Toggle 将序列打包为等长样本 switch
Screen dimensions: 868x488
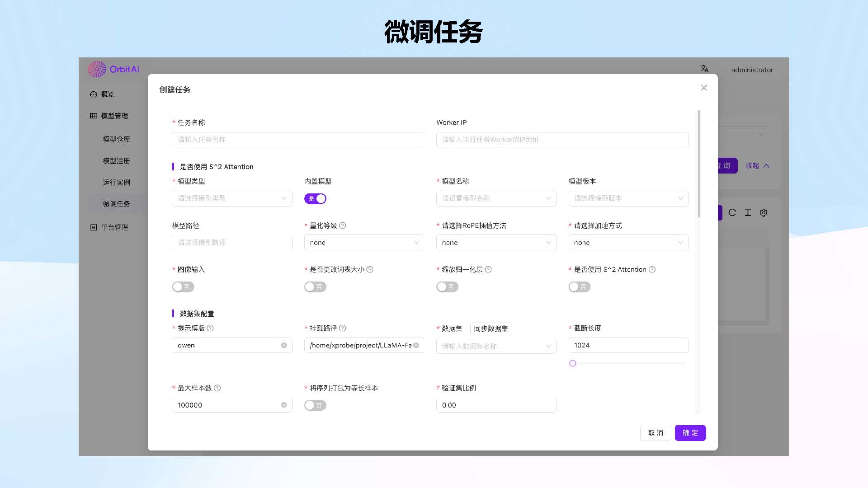coord(315,405)
